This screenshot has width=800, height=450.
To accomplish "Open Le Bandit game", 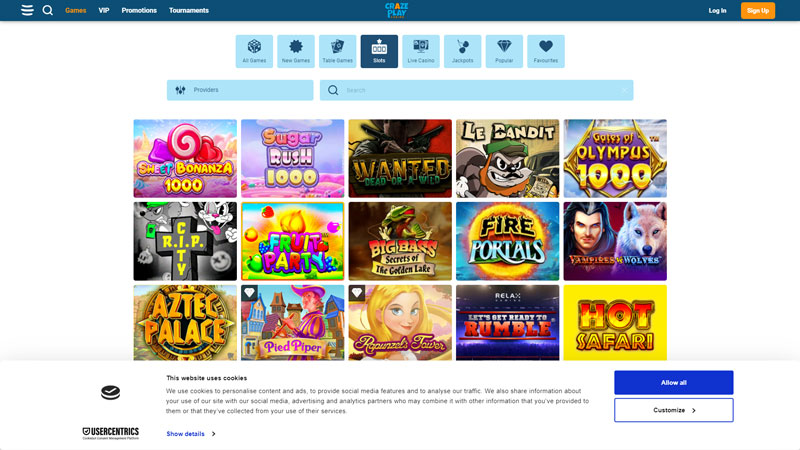I will [x=508, y=158].
